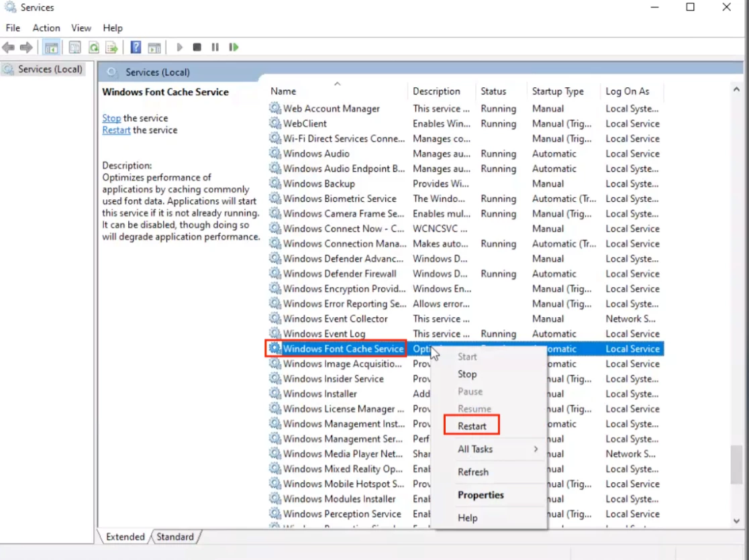Click the Stop Service square icon
The height and width of the screenshot is (560, 749).
(x=197, y=47)
